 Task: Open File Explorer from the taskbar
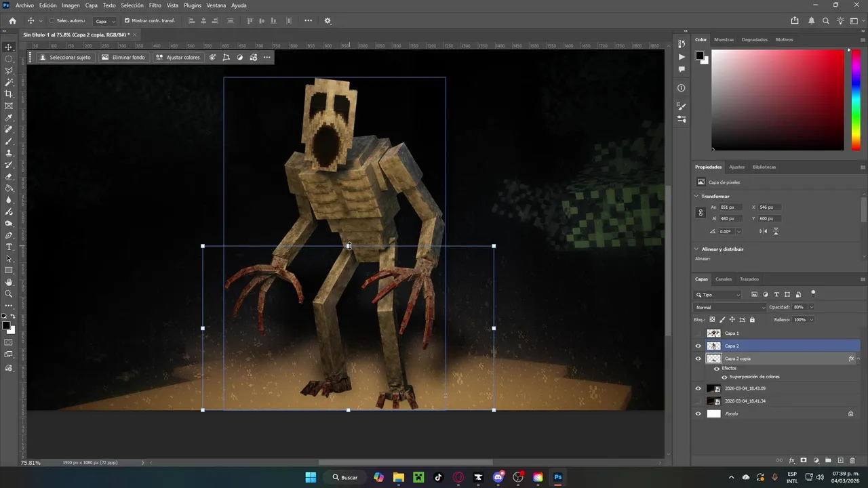click(399, 477)
